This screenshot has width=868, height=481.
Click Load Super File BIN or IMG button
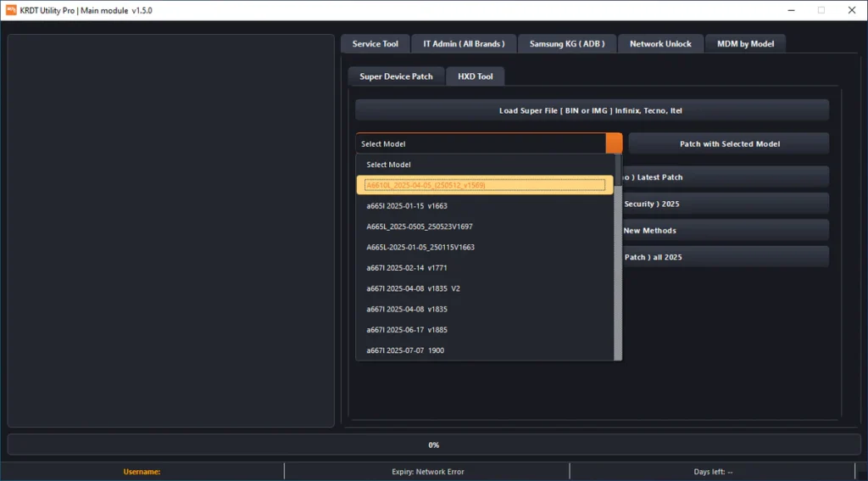coord(591,110)
